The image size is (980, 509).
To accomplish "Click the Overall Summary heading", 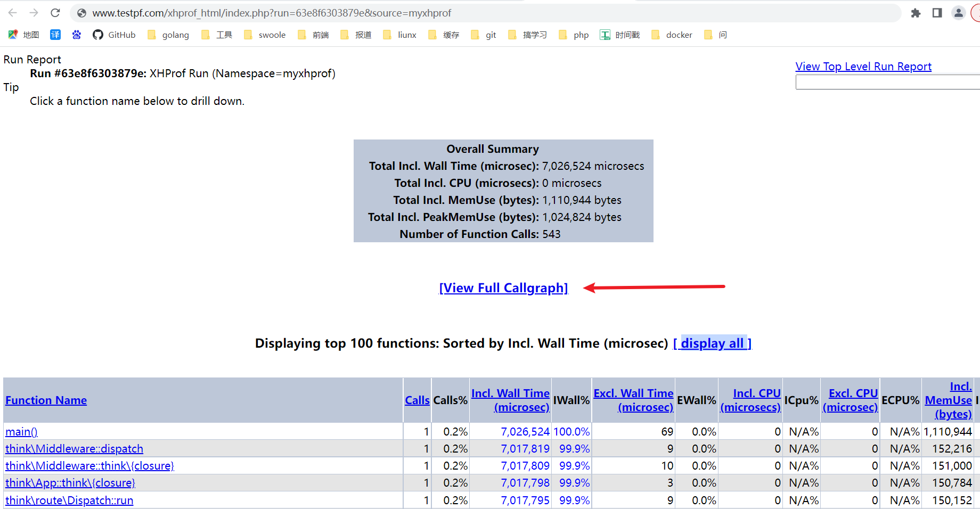I will [x=493, y=149].
